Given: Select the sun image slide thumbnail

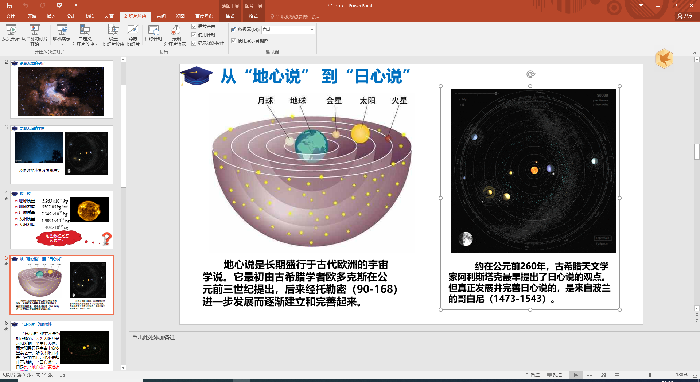Looking at the screenshot, I should pyautogui.click(x=62, y=220).
